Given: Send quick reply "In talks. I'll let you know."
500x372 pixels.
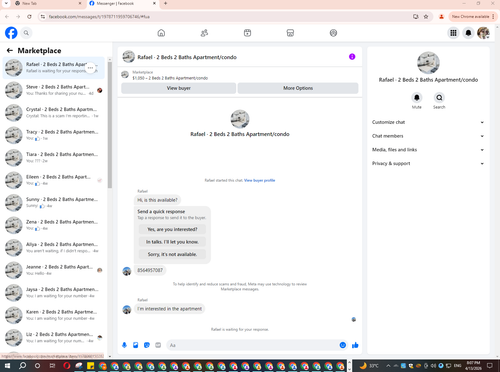Looking at the screenshot, I should click(x=172, y=242).
